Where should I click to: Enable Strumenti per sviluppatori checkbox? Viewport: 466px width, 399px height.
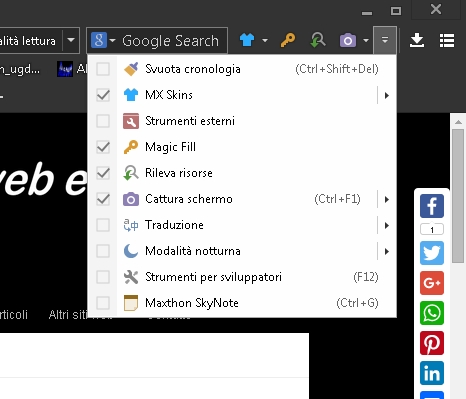(103, 277)
